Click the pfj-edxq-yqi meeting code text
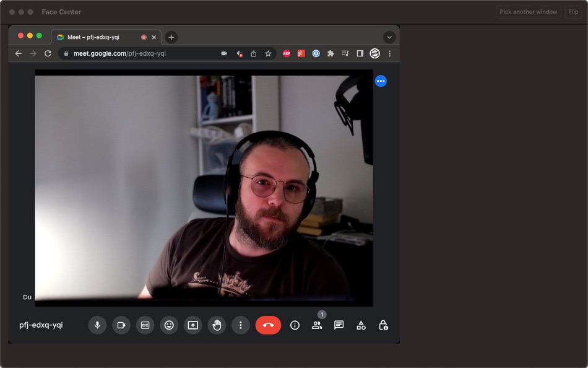This screenshot has width=588, height=368. point(41,325)
